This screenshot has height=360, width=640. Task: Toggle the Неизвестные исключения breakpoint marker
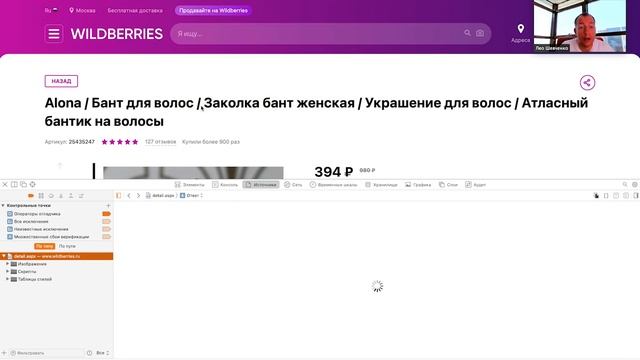(x=107, y=229)
